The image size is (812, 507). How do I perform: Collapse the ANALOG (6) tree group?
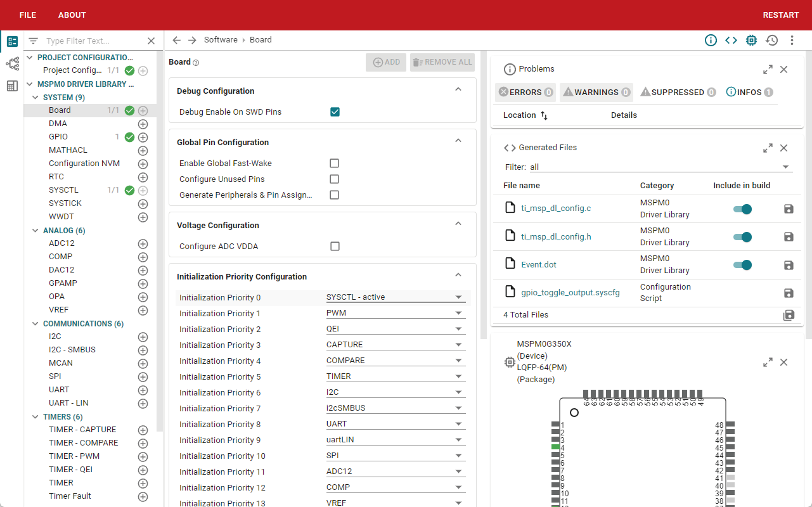pos(36,231)
